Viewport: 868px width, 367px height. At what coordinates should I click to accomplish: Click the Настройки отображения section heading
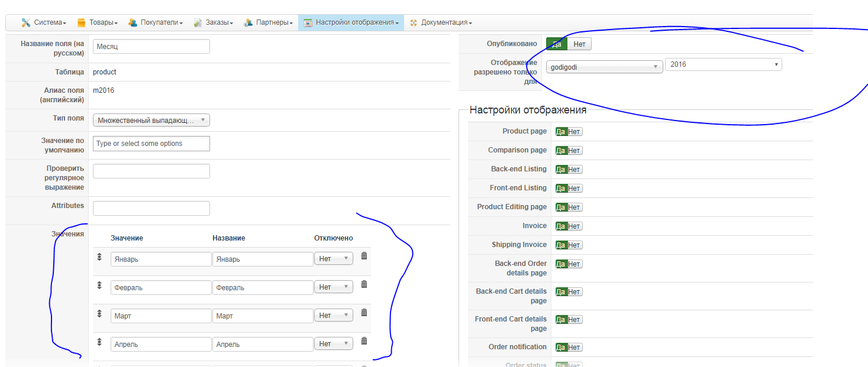(528, 110)
